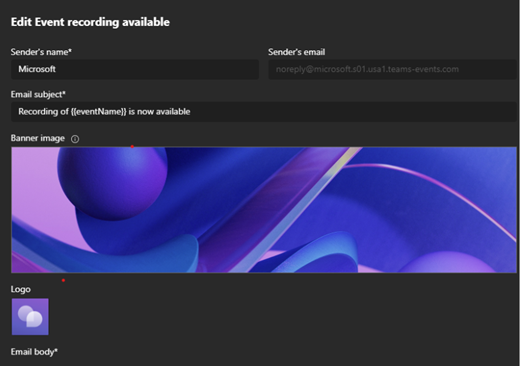Click the {{eventName}} placeholder in the subject

point(99,112)
